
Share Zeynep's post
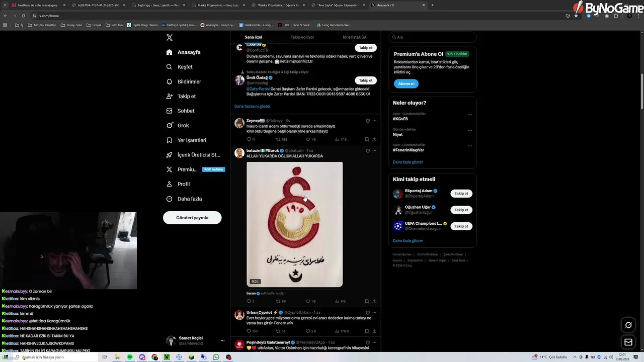coord(374,139)
